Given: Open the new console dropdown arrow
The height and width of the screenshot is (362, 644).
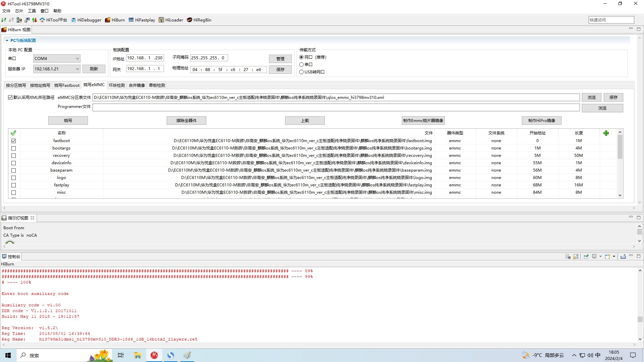Looking at the screenshot, I should [614, 256].
